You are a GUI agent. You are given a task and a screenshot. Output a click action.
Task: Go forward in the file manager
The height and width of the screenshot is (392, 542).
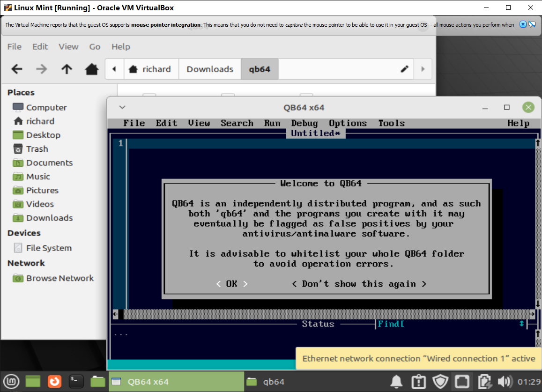[x=42, y=69]
